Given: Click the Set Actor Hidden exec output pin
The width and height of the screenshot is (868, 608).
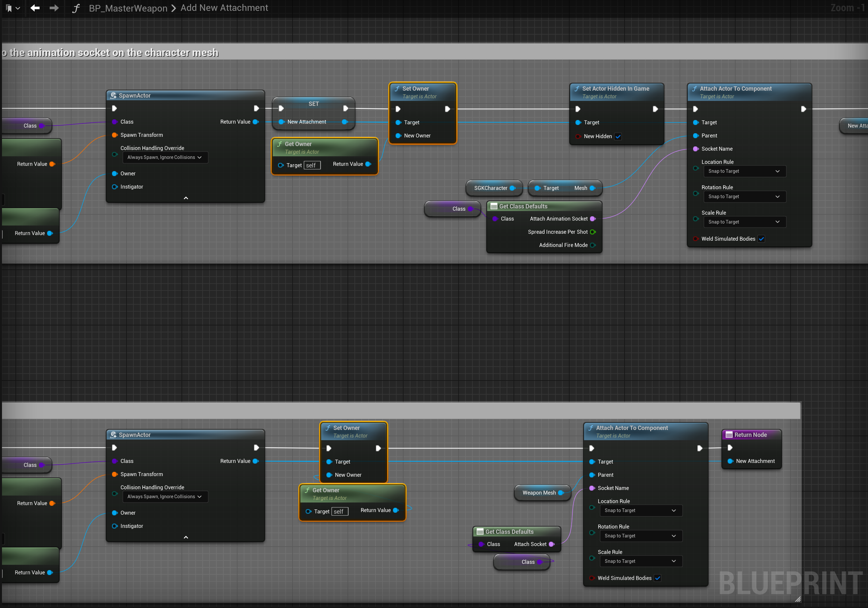Looking at the screenshot, I should coord(655,109).
